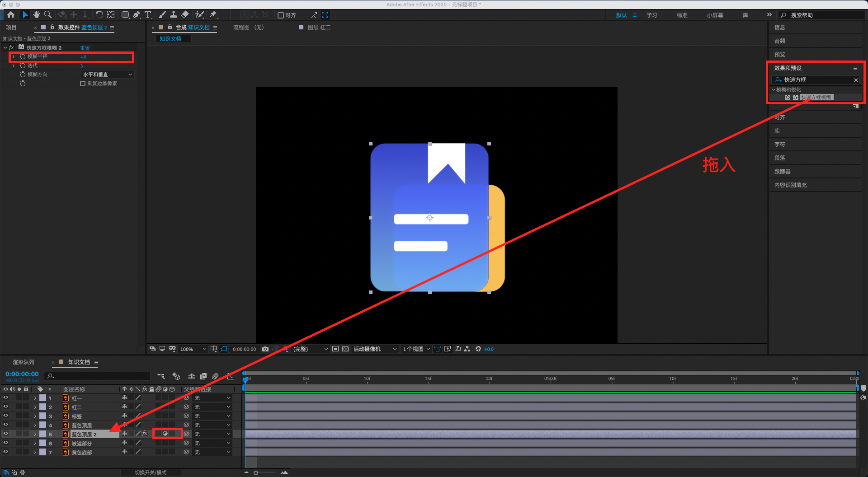Toggle the fx switch on 蓝色顶层 2
The image size is (868, 477).
point(145,434)
